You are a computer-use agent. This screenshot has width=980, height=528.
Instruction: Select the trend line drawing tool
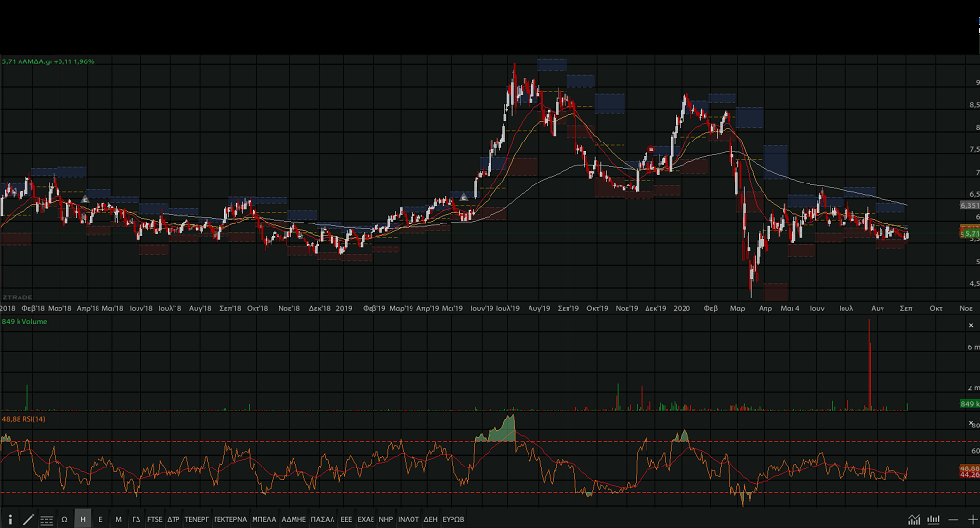28,519
